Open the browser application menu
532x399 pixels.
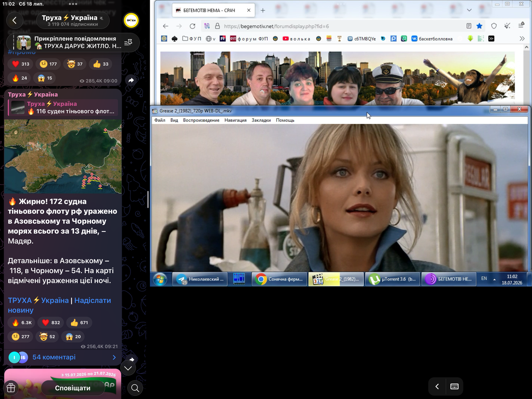click(521, 26)
